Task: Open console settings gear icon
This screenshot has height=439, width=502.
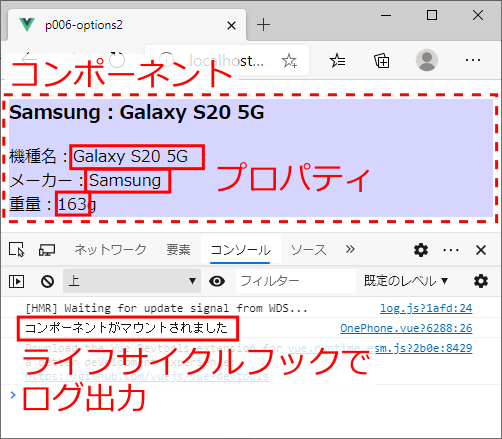Action: click(481, 281)
